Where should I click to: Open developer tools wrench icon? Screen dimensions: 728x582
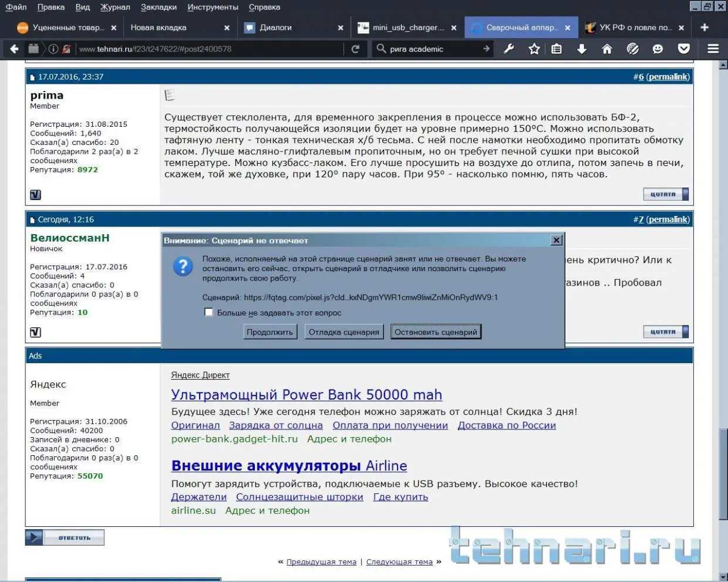point(509,49)
